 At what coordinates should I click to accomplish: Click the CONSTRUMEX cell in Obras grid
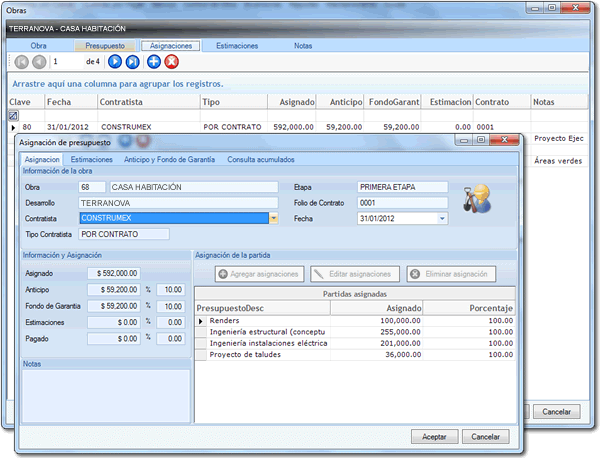pyautogui.click(x=149, y=127)
